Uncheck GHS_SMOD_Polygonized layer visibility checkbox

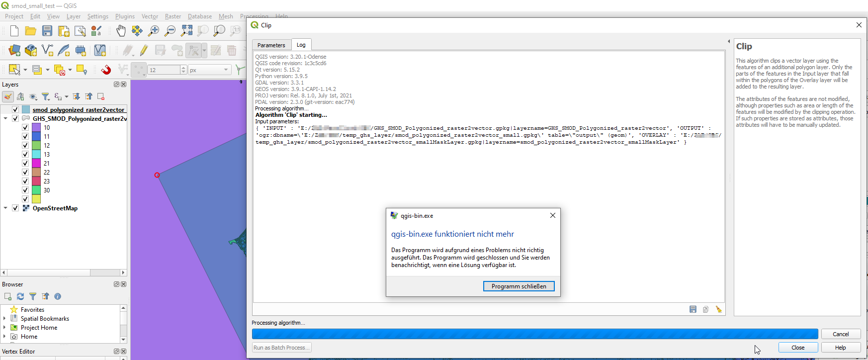(x=15, y=118)
